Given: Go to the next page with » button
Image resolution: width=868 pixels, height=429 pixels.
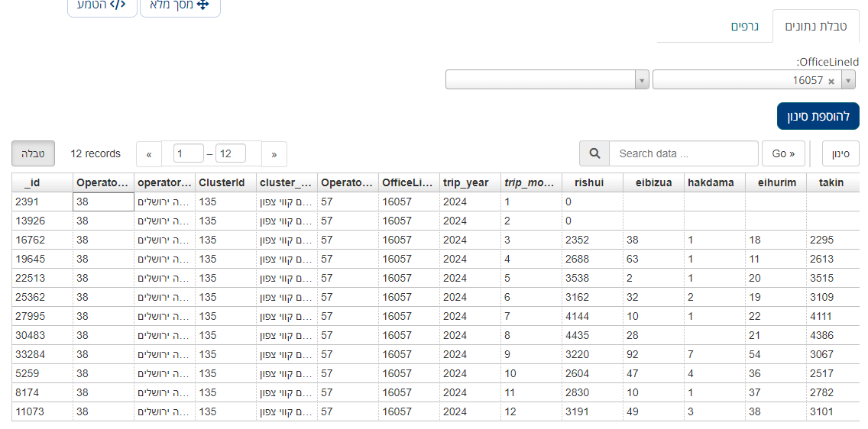Looking at the screenshot, I should point(274,154).
